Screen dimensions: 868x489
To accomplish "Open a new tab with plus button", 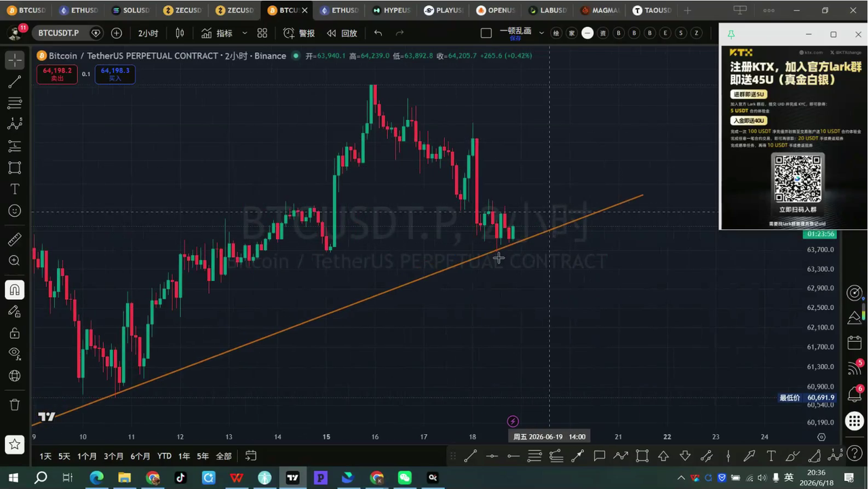I will [688, 10].
